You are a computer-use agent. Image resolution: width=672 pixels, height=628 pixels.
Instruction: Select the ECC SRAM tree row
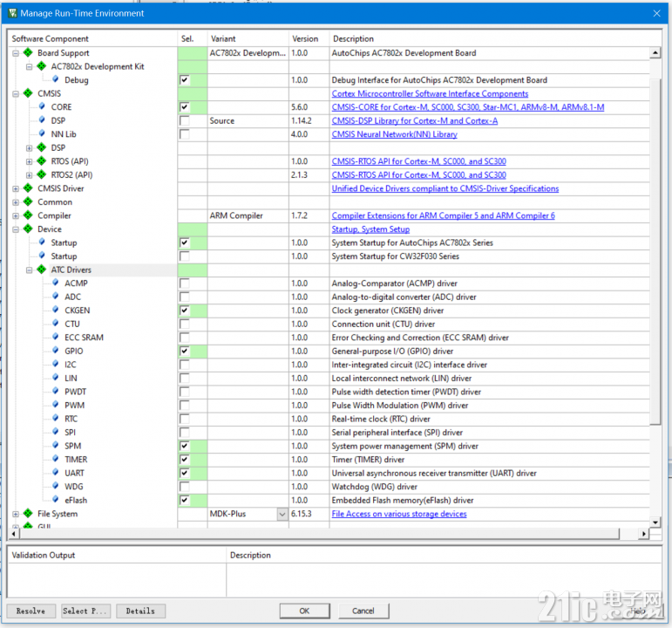[84, 338]
